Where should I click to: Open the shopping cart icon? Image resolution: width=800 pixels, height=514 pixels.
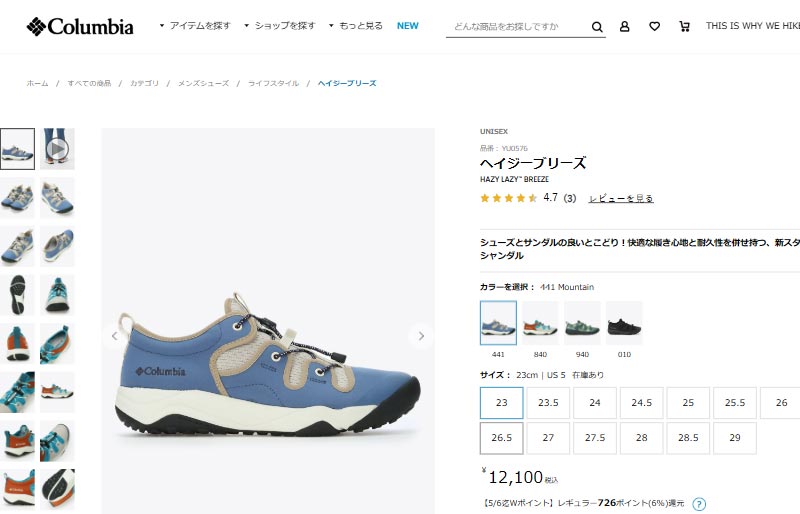pyautogui.click(x=684, y=27)
